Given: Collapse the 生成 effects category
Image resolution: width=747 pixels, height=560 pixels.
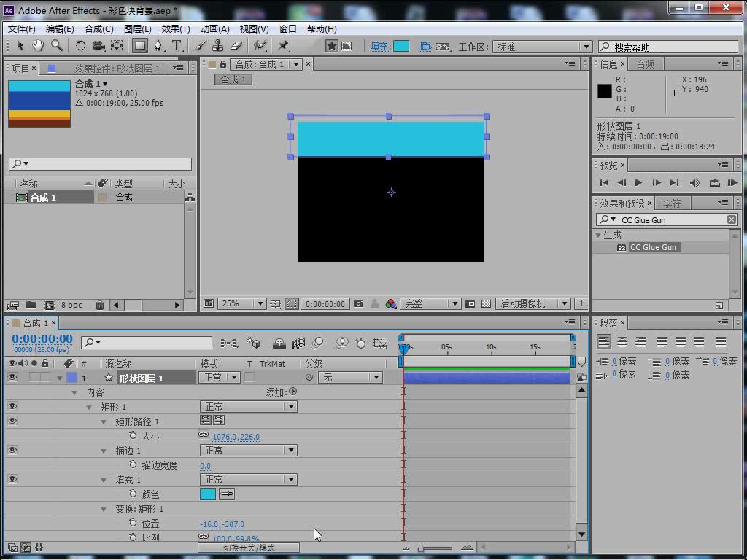Looking at the screenshot, I should pyautogui.click(x=598, y=236).
